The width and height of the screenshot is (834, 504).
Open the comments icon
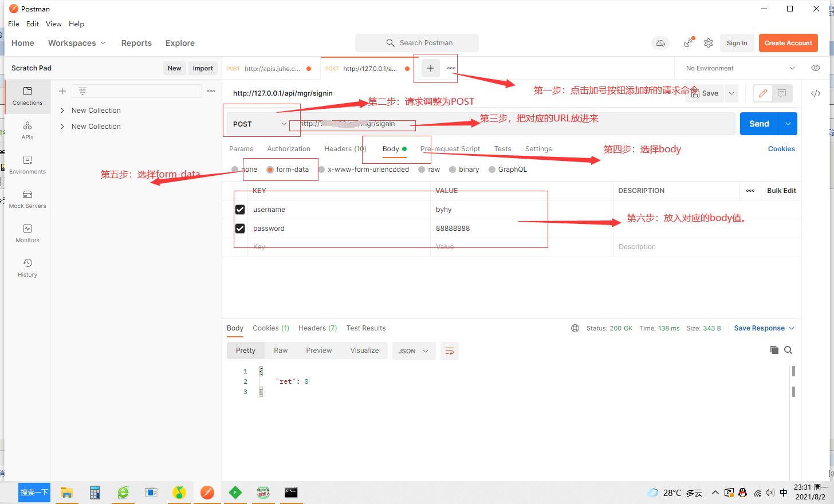click(x=782, y=93)
